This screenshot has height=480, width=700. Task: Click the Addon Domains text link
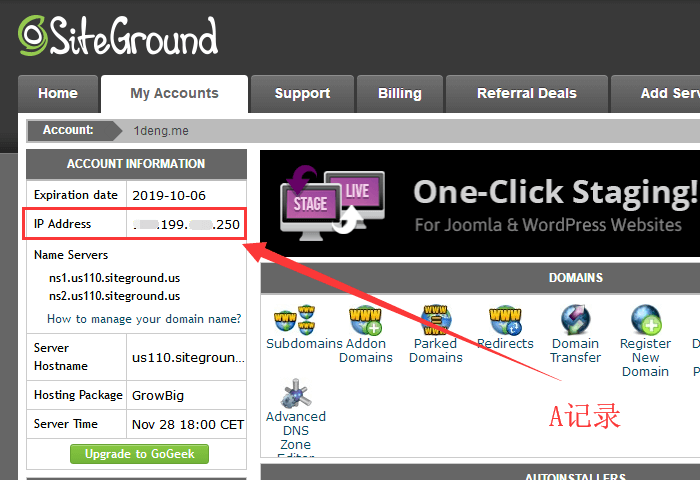tap(366, 351)
